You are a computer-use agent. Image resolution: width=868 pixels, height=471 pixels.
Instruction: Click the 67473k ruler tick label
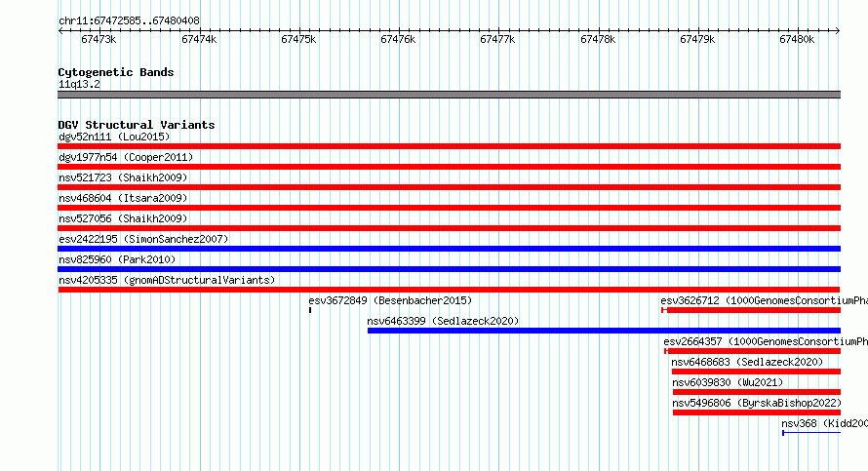point(99,39)
